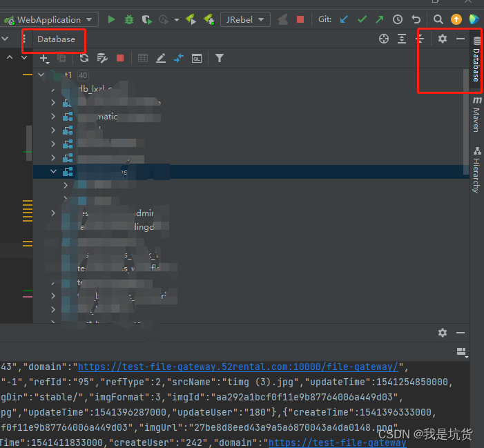Edit source with the pencil icon
The image size is (484, 448).
pyautogui.click(x=160, y=58)
